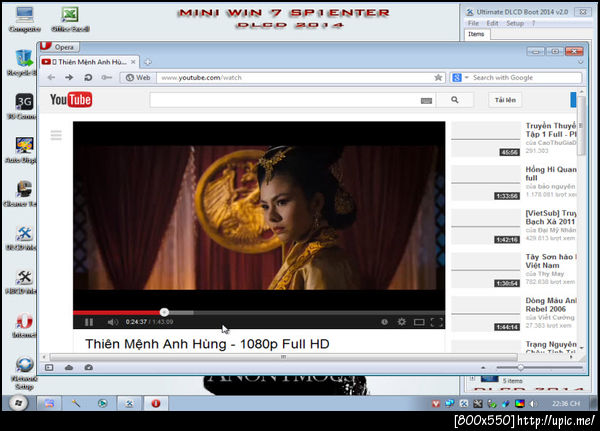Open Setup menu in Ultimate DLCD Boot

click(515, 23)
